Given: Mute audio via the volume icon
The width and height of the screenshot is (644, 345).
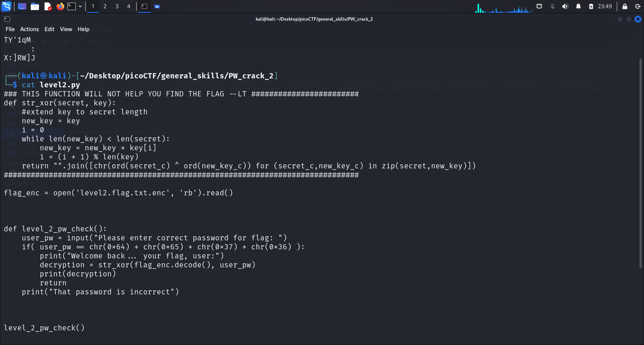Looking at the screenshot, I should point(565,6).
